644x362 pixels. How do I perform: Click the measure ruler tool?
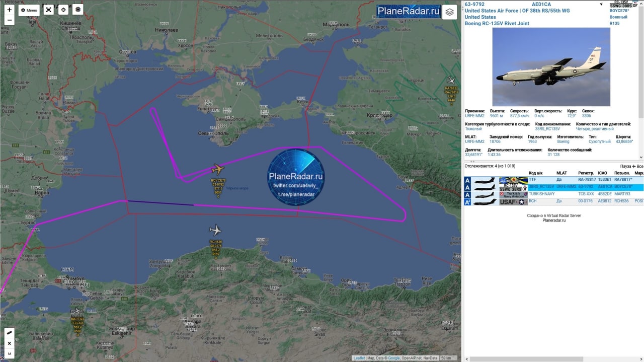(10, 333)
